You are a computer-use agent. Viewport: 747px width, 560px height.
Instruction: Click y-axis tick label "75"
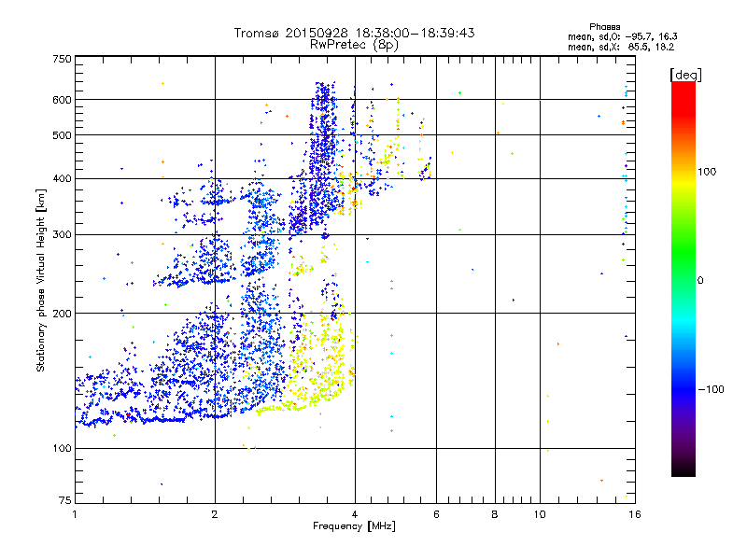click(65, 500)
